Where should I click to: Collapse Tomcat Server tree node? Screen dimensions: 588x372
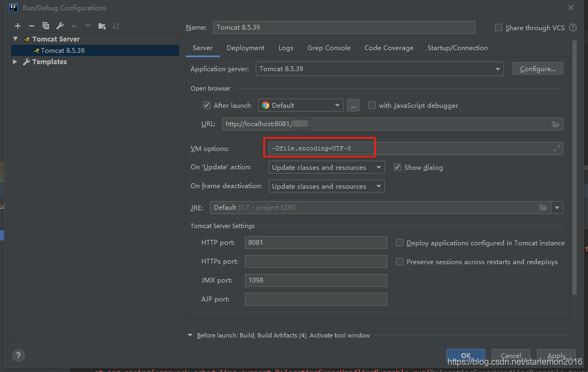point(16,39)
